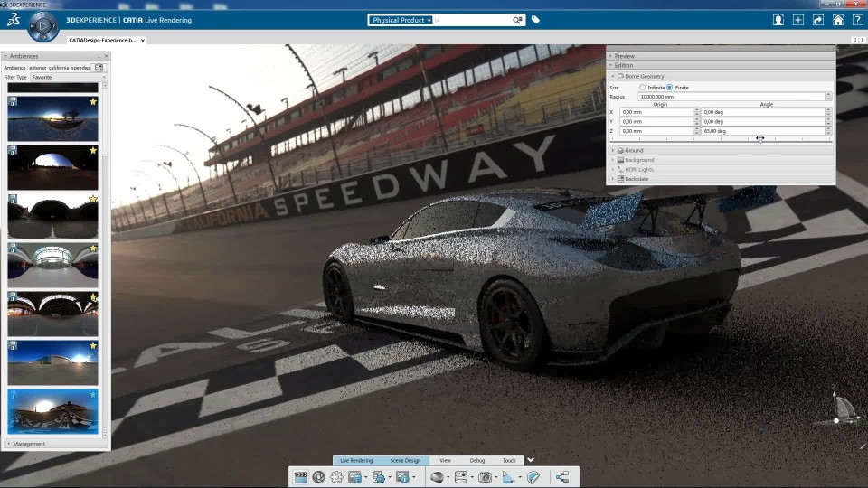Collapse the Edition section
This screenshot has height=488, width=868.
click(x=610, y=65)
